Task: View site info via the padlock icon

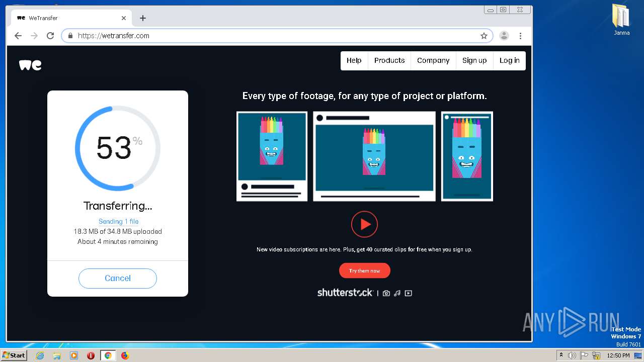Action: [70, 36]
